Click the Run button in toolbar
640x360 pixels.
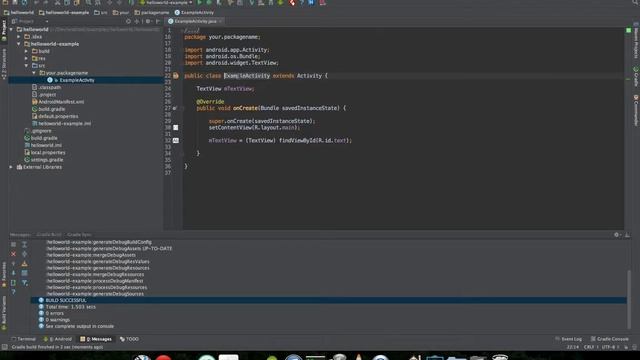point(200,2)
